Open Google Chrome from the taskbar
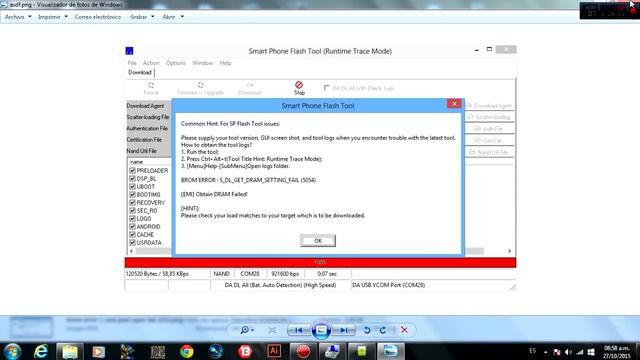The width and height of the screenshot is (640, 360). 187,351
